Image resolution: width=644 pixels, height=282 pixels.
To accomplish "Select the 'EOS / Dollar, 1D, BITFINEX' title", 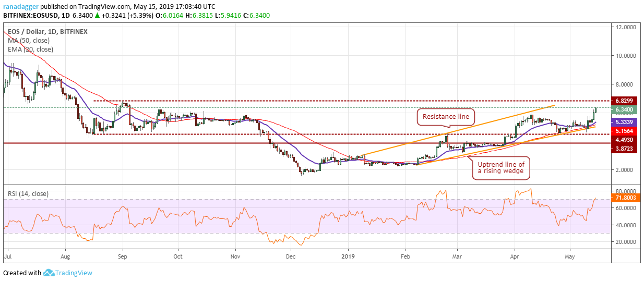I will click(x=47, y=31).
